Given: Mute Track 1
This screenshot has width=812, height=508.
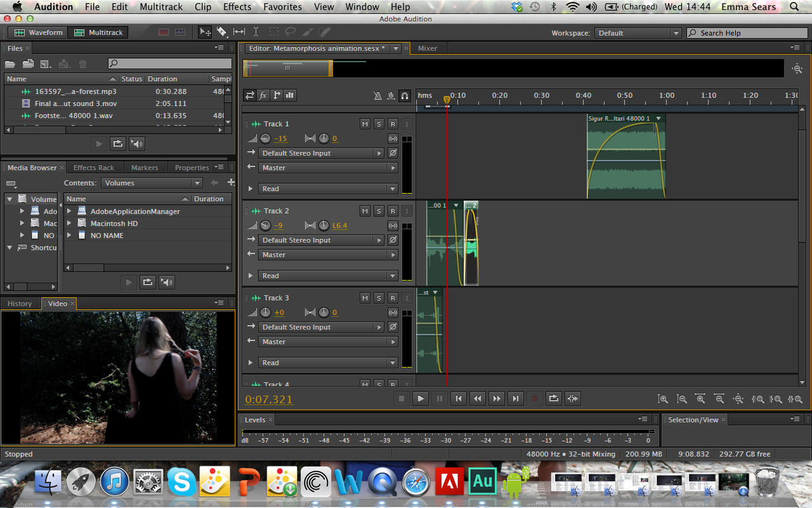Looking at the screenshot, I should click(x=365, y=124).
